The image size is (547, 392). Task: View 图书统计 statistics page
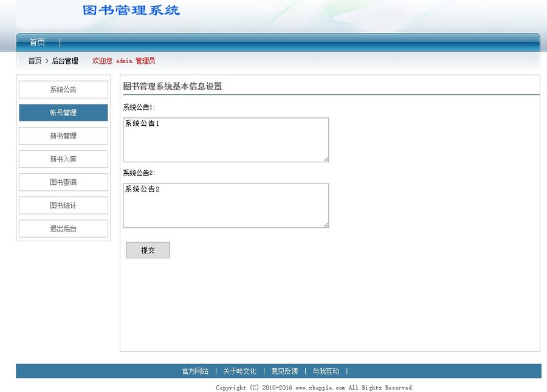point(63,205)
